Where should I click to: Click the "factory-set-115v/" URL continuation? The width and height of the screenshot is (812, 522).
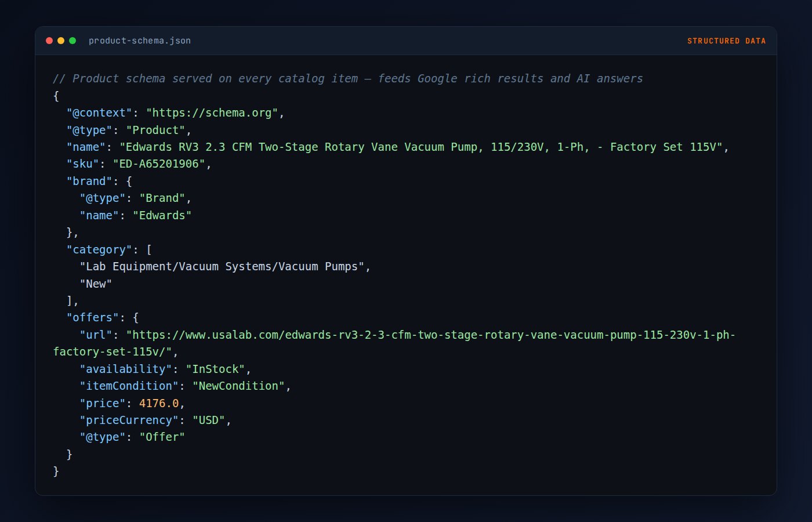point(113,351)
